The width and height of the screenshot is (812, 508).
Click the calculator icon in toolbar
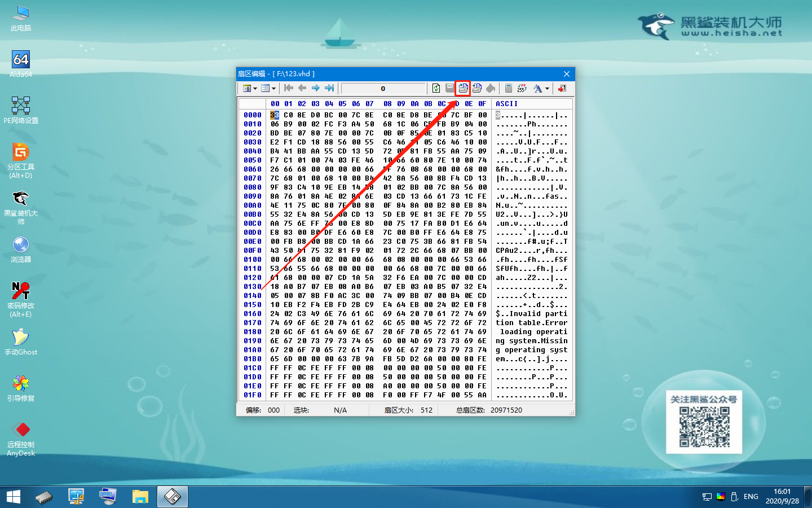tap(508, 88)
